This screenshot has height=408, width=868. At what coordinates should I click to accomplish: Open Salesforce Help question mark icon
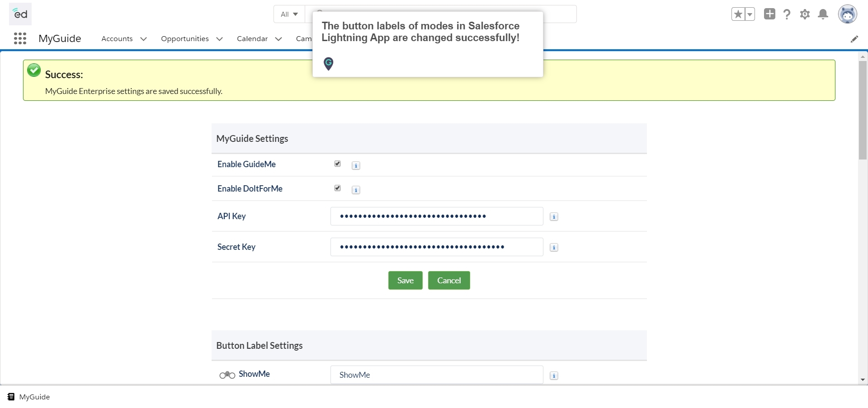(x=787, y=14)
